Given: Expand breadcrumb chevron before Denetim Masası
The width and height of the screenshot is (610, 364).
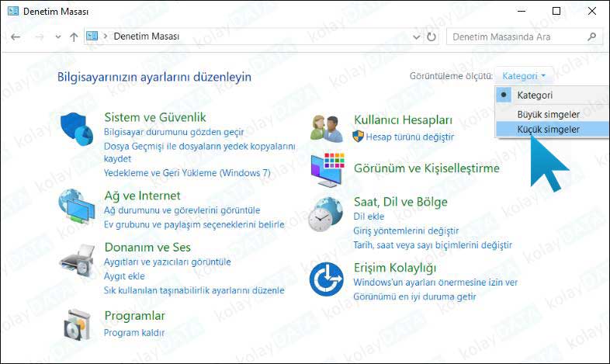Looking at the screenshot, I should 106,36.
